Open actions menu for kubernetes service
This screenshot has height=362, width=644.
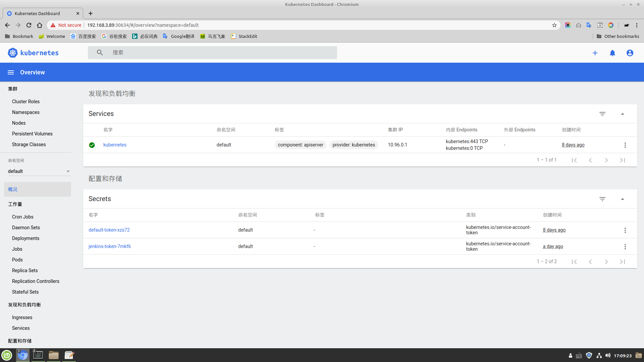click(625, 145)
